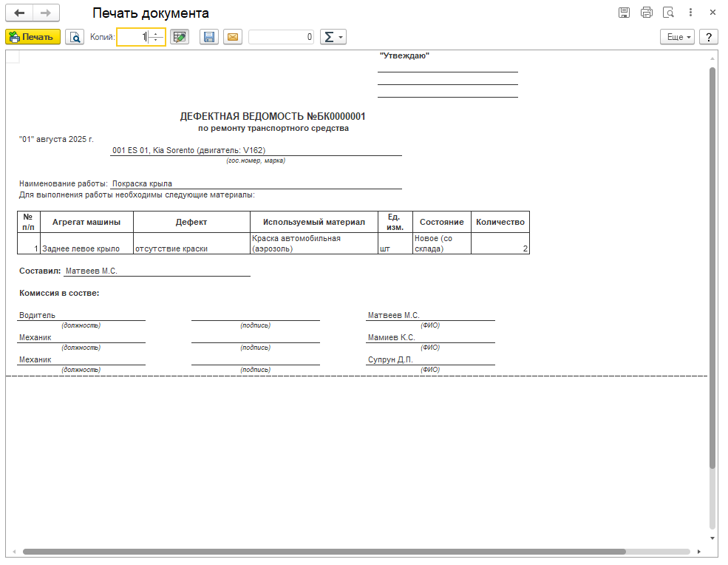728x565 pixels.
Task: Click the title bar preview icon
Action: 669,13
